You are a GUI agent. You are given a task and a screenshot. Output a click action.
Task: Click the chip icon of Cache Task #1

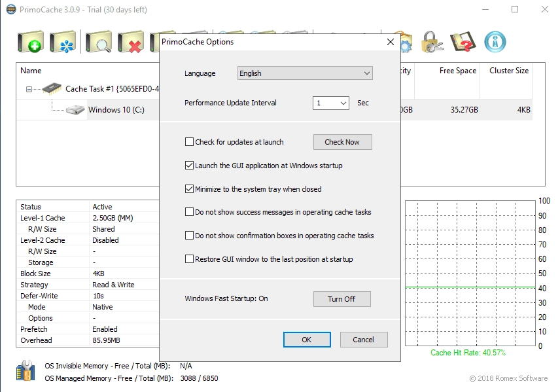52,88
